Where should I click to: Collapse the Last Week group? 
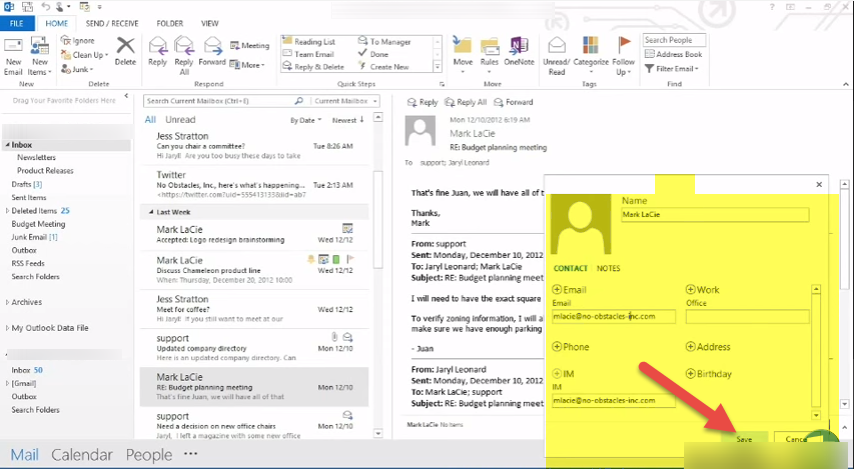point(151,212)
